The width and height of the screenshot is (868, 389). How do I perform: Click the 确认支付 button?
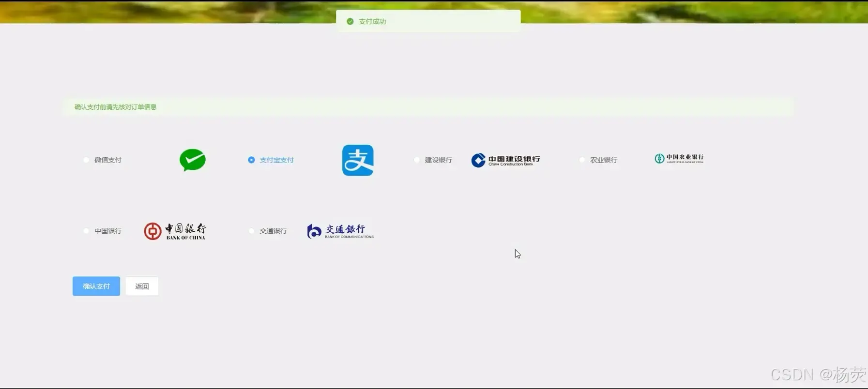(96, 286)
